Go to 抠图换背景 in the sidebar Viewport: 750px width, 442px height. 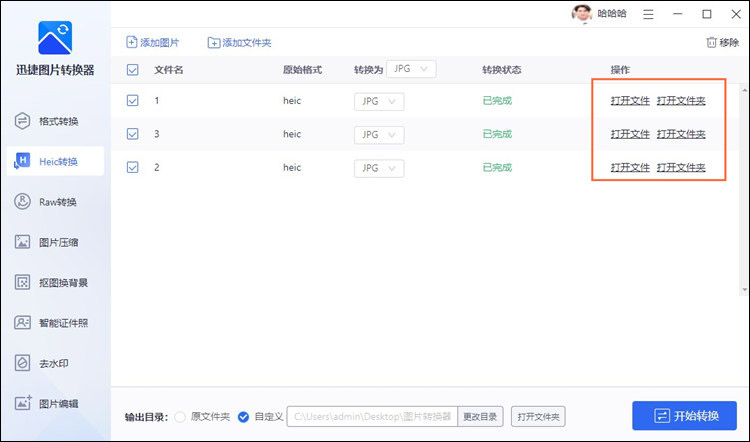[x=55, y=283]
